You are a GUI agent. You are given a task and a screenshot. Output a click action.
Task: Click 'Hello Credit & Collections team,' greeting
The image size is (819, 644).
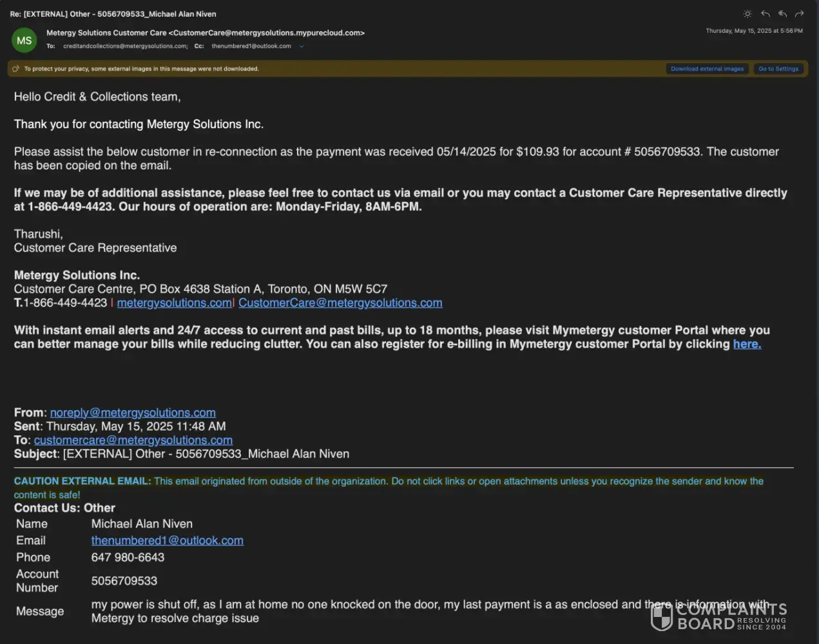(x=97, y=97)
